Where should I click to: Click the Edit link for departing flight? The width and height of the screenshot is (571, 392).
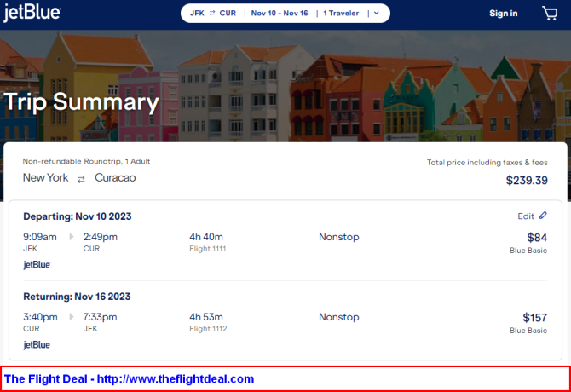(526, 216)
